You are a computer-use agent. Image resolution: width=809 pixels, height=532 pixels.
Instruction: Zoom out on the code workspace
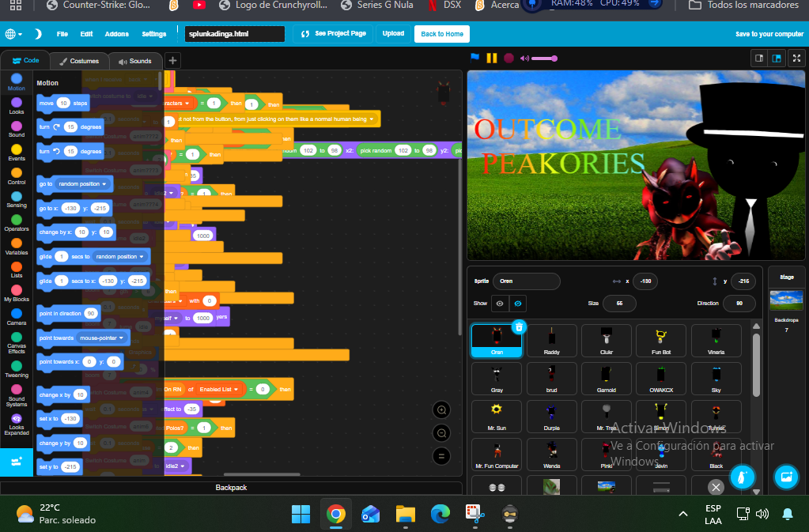pyautogui.click(x=441, y=433)
